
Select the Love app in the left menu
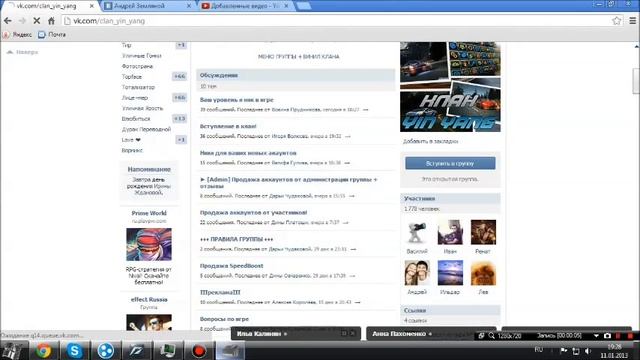(x=131, y=140)
